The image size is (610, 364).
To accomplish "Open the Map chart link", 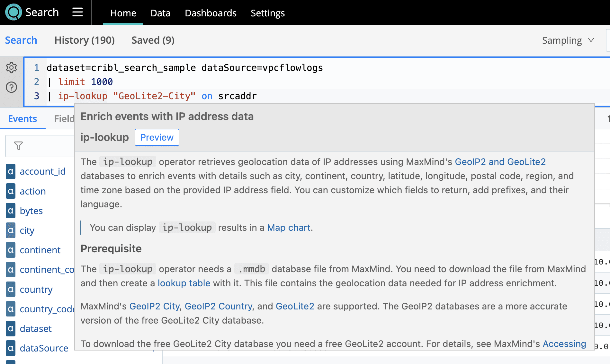I will tap(289, 228).
